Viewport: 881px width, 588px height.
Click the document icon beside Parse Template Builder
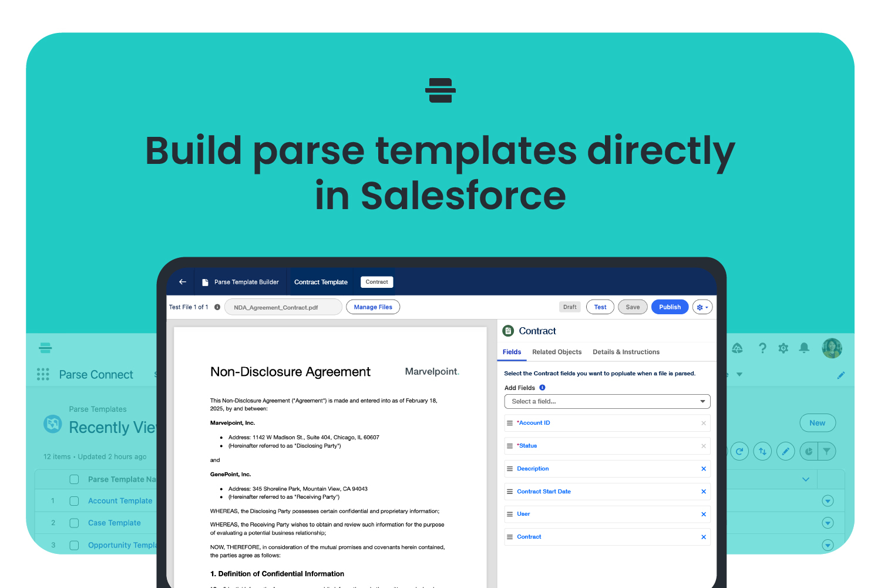pos(205,283)
